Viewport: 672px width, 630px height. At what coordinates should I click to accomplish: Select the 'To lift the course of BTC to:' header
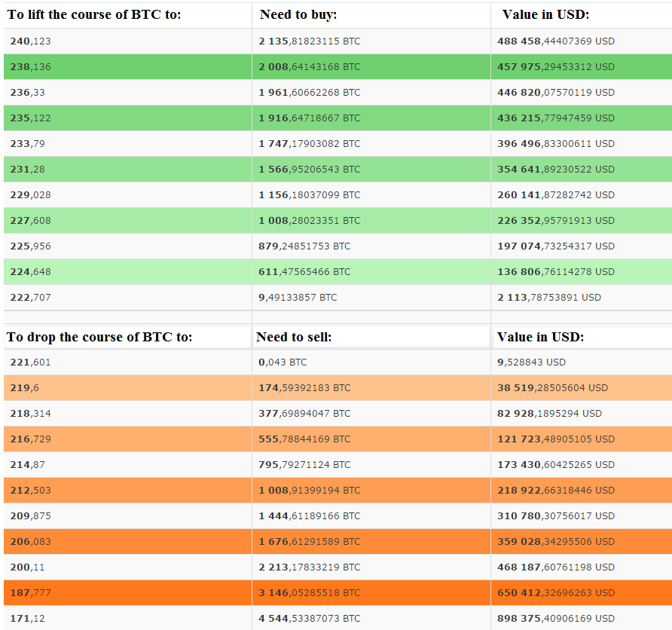click(x=94, y=14)
